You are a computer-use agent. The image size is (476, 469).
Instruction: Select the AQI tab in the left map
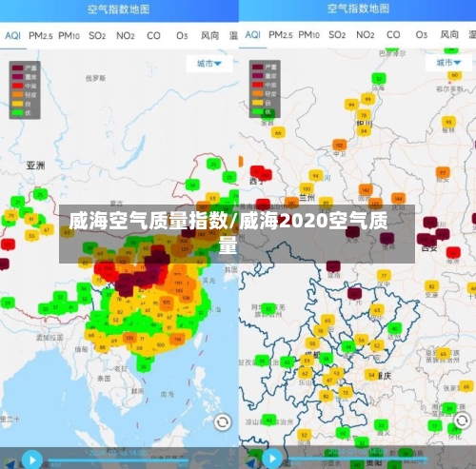(13, 35)
